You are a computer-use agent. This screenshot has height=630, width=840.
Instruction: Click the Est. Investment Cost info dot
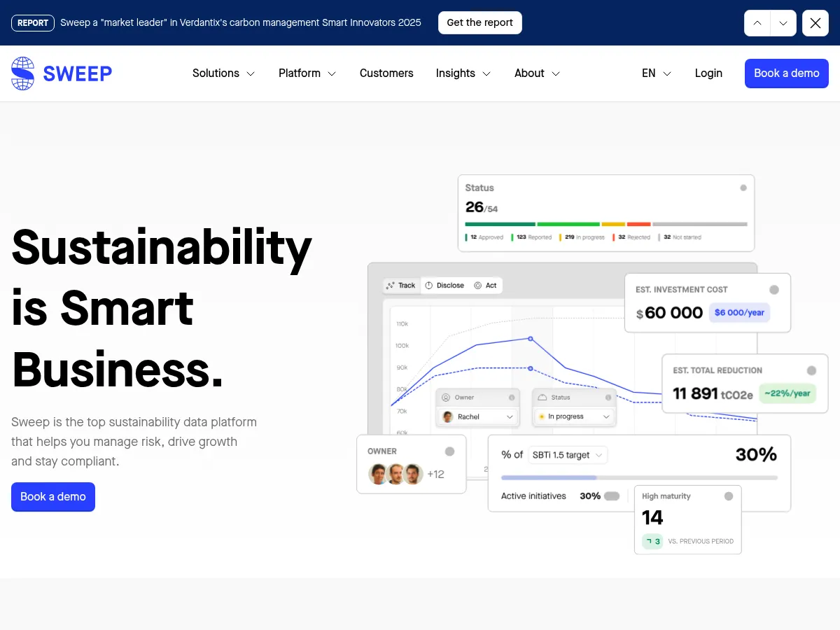[x=774, y=290]
